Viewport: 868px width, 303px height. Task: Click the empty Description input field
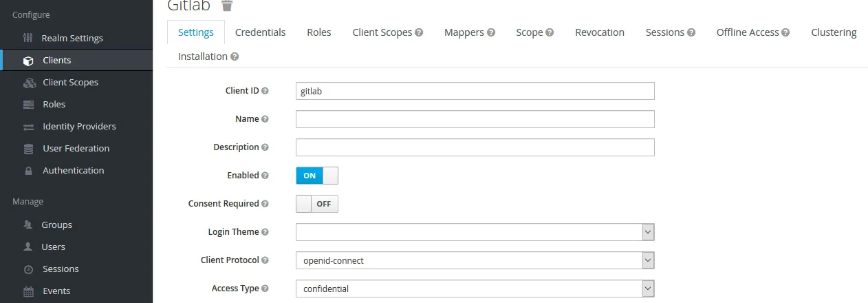(475, 147)
